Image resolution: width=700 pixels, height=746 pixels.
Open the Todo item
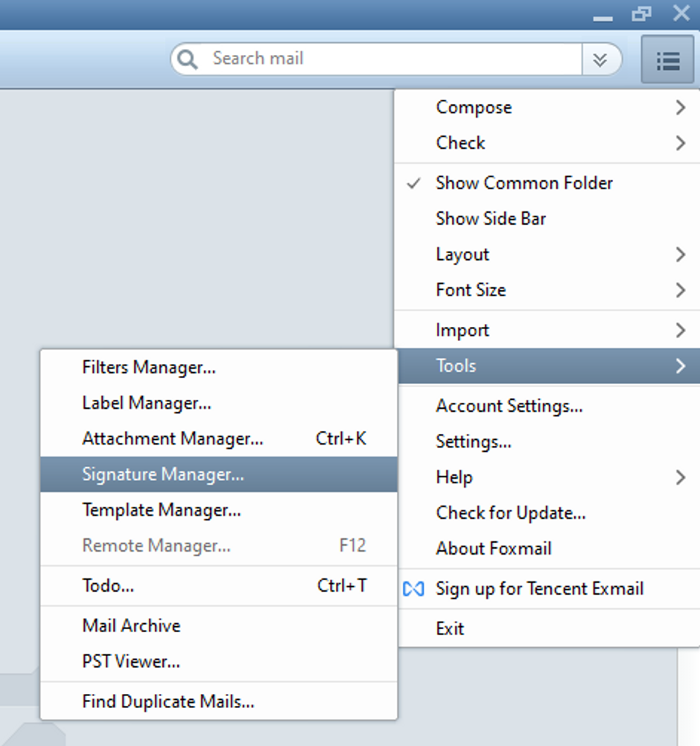pyautogui.click(x=109, y=586)
